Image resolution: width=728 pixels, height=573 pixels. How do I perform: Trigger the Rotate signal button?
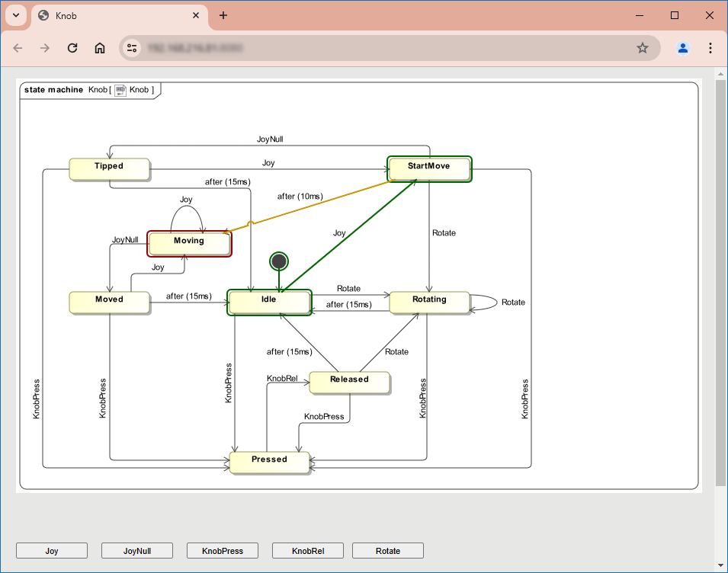[388, 551]
